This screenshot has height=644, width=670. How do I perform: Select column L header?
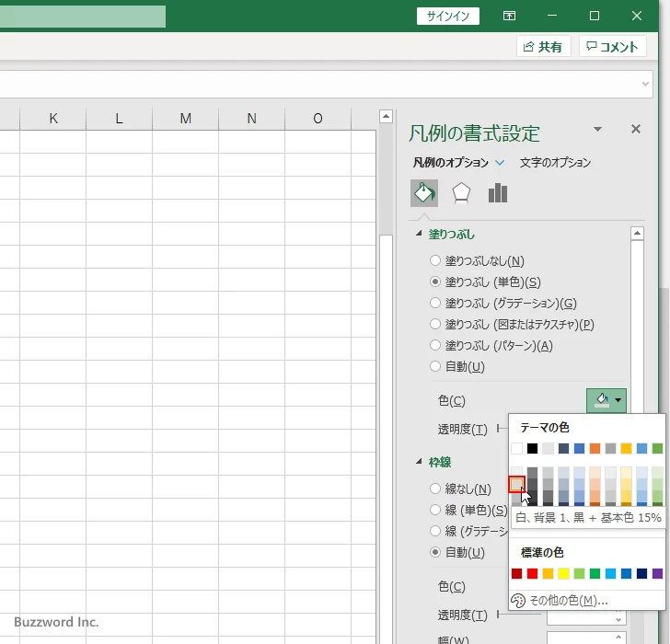coord(120,119)
